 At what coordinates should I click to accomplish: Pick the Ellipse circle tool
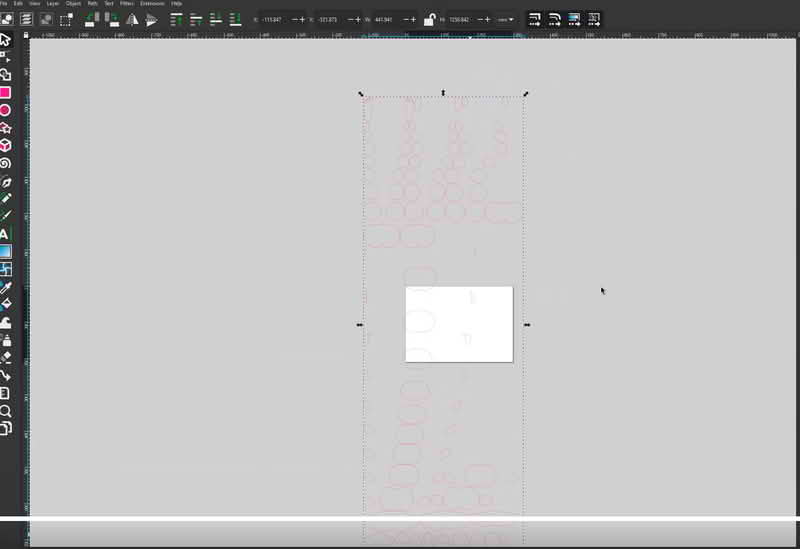tap(5, 110)
